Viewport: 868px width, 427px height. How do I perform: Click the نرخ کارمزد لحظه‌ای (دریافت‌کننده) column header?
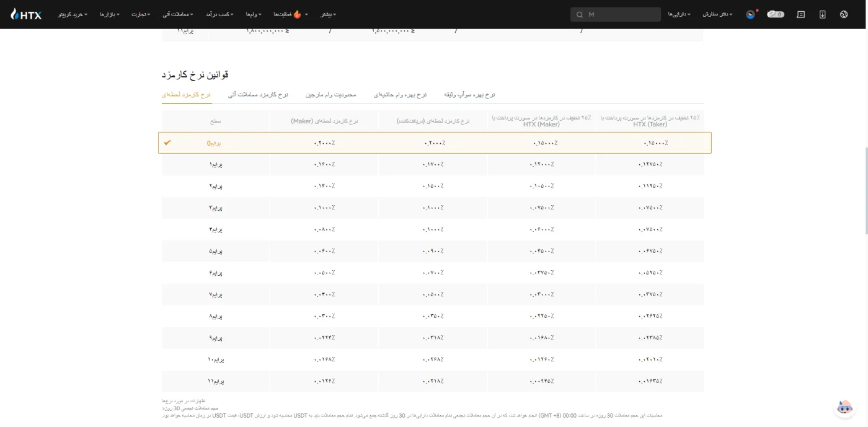[x=433, y=121]
